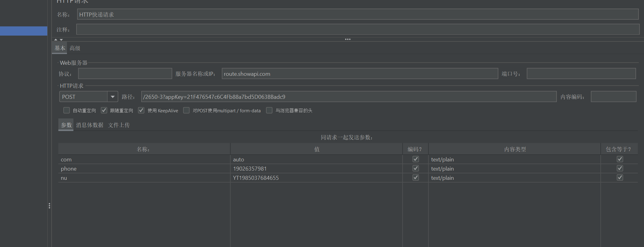Click the empty 注释 input field

coord(358,29)
